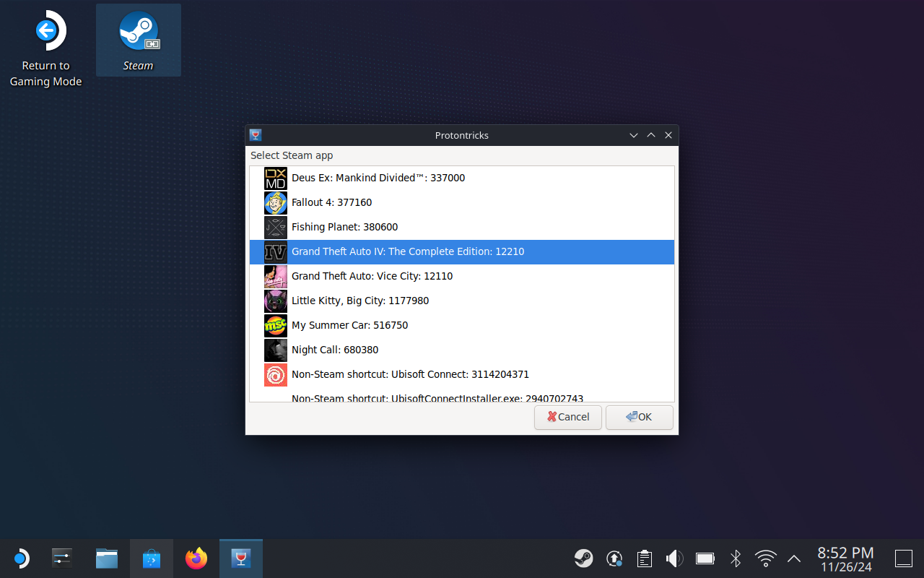
Task: Click the Fishing Planet game icon
Action: click(x=276, y=227)
